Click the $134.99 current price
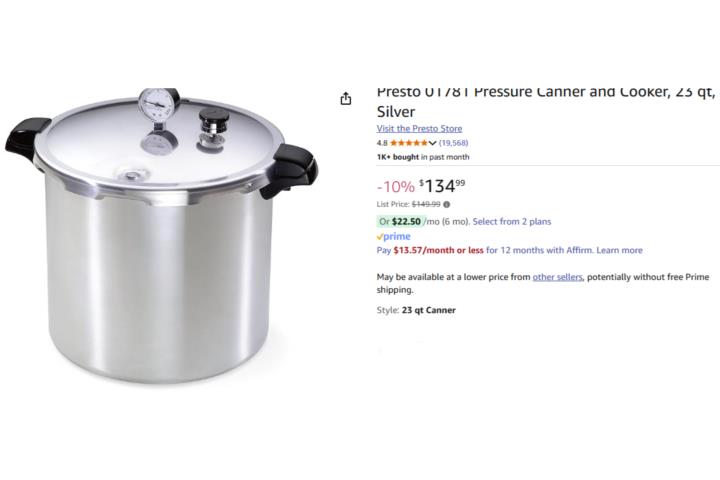Image resolution: width=720 pixels, height=480 pixels. point(442,186)
